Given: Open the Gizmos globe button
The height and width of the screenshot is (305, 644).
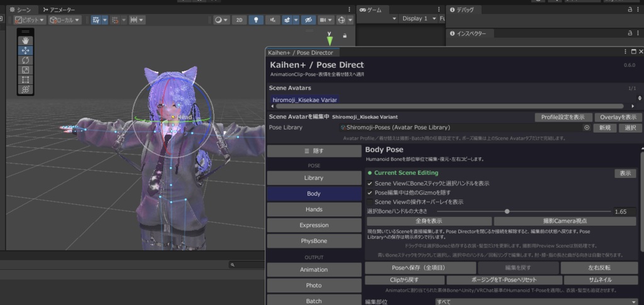Looking at the screenshot, I should pos(341,19).
